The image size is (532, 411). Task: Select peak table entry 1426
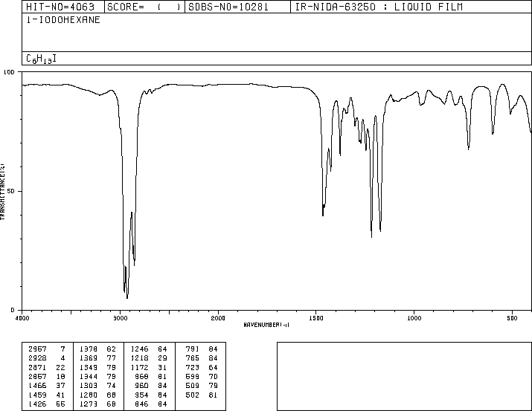click(x=37, y=404)
